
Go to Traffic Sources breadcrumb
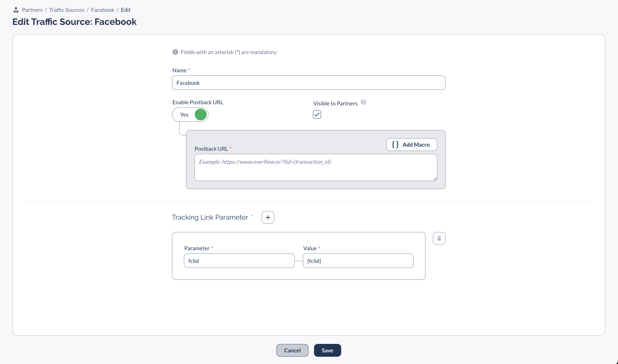click(67, 10)
